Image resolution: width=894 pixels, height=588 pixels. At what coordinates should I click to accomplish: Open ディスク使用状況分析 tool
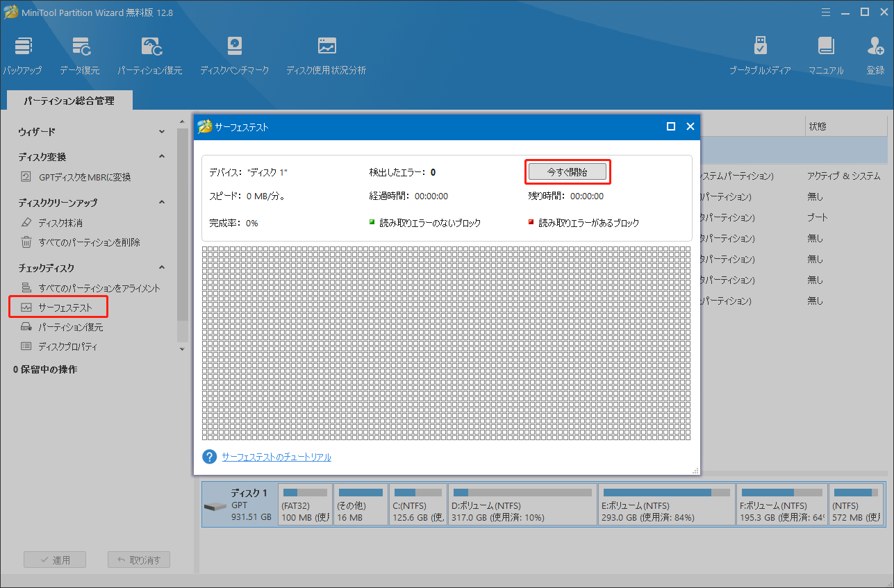click(326, 56)
